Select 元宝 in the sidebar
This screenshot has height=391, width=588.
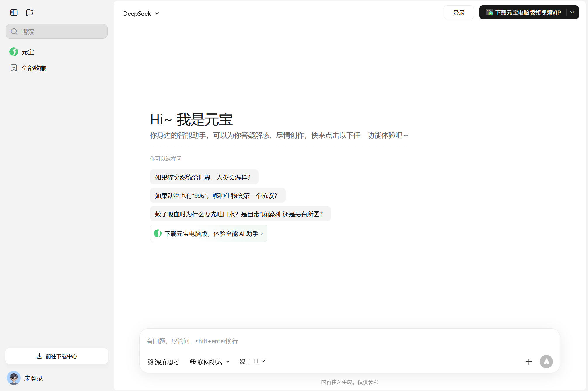coord(28,52)
